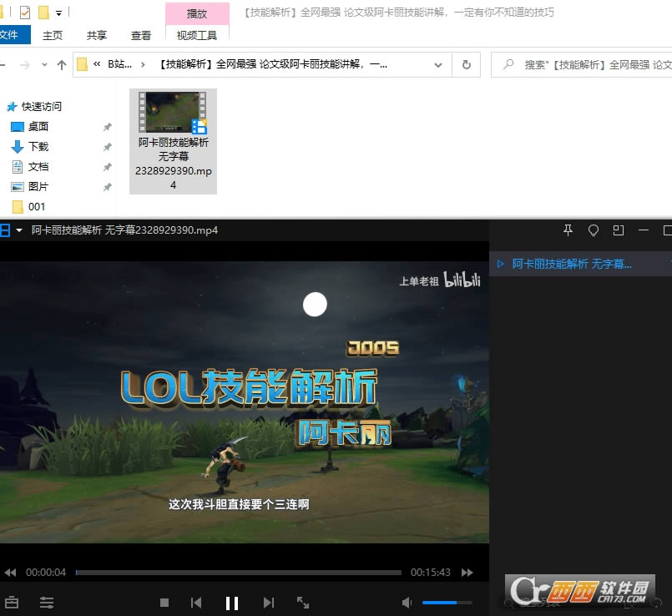Open the player main menu dropdown arrow

(19, 230)
